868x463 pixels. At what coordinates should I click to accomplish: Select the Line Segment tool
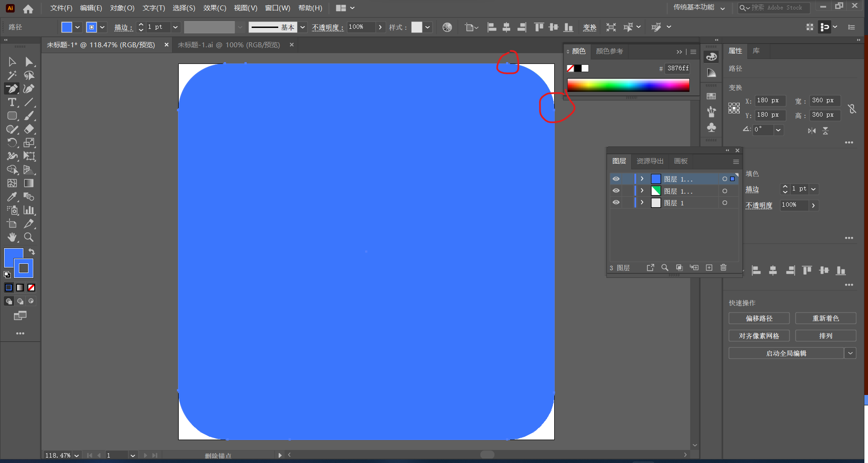click(x=29, y=102)
